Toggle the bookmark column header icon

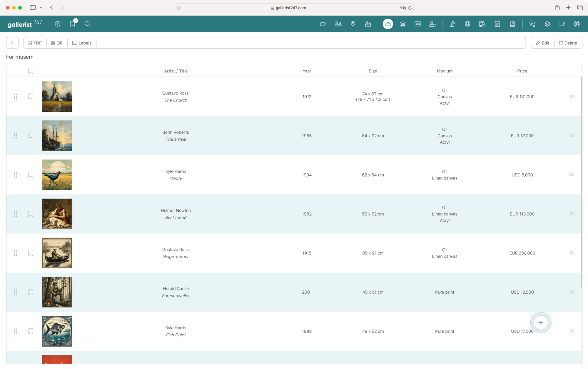pyautogui.click(x=31, y=71)
